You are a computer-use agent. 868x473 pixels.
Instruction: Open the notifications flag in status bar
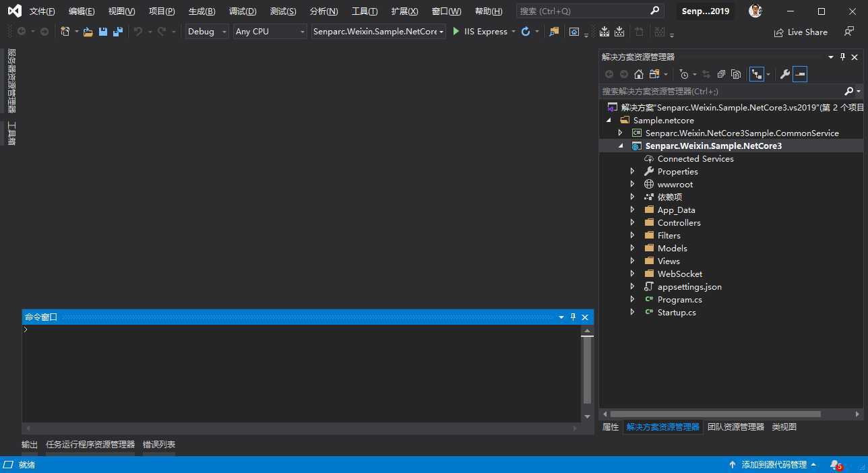(836, 465)
